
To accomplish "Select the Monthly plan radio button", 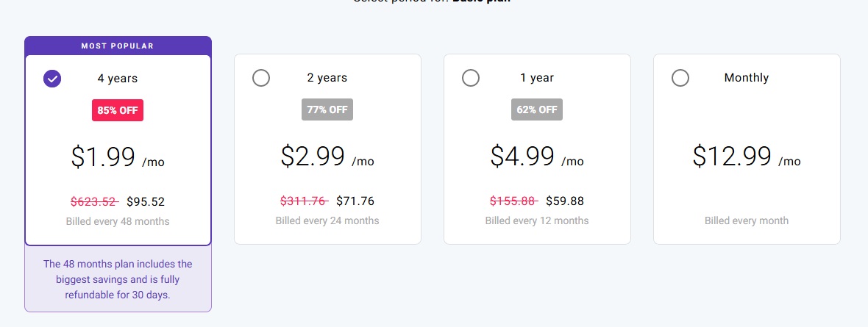I will [680, 78].
